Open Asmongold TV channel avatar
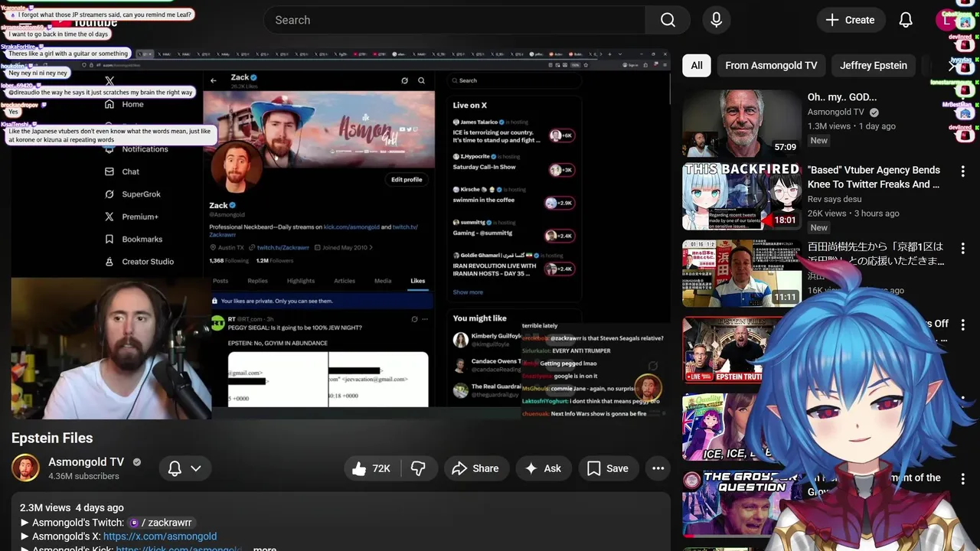This screenshot has width=980, height=551. point(25,468)
